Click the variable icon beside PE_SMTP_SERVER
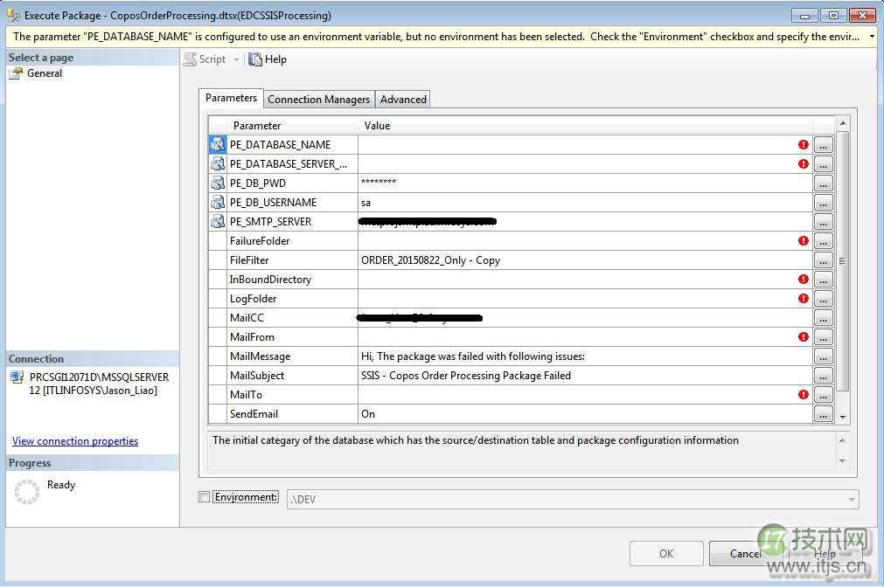Viewport: 884px width, 588px height. coord(217,221)
